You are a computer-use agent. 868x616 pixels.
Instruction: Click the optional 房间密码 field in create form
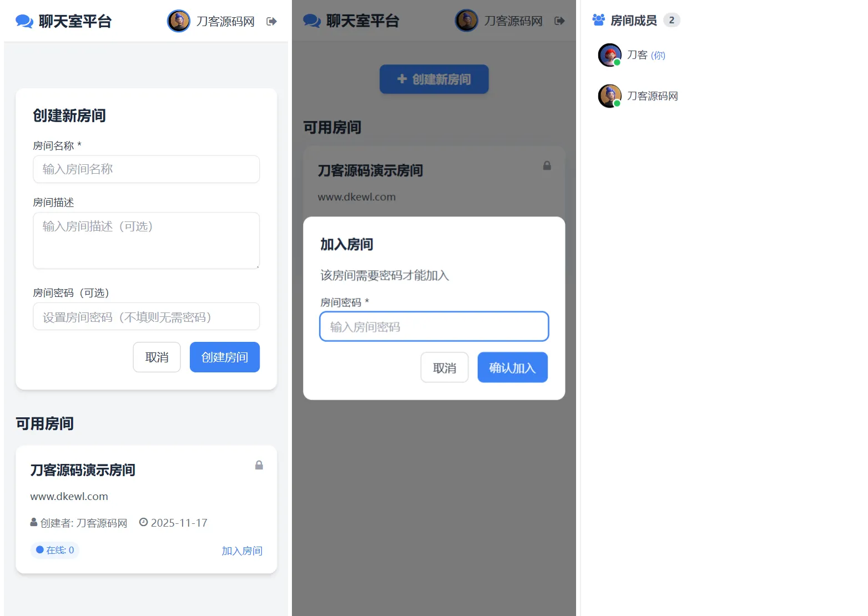coord(147,316)
